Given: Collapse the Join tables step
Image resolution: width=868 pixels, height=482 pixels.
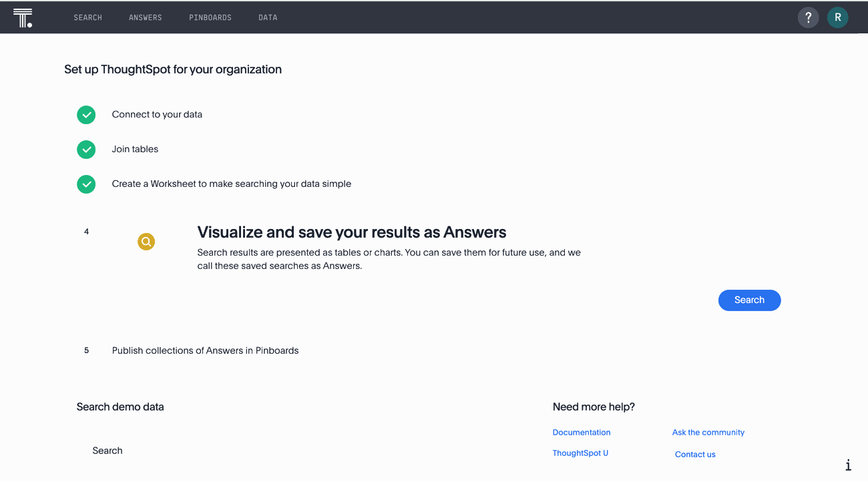Looking at the screenshot, I should (x=135, y=149).
